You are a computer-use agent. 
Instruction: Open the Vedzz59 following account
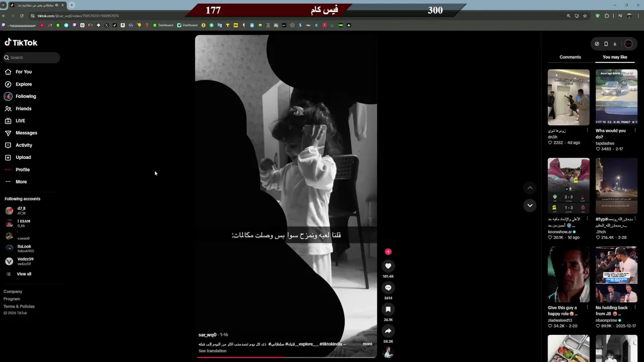pyautogui.click(x=20, y=261)
